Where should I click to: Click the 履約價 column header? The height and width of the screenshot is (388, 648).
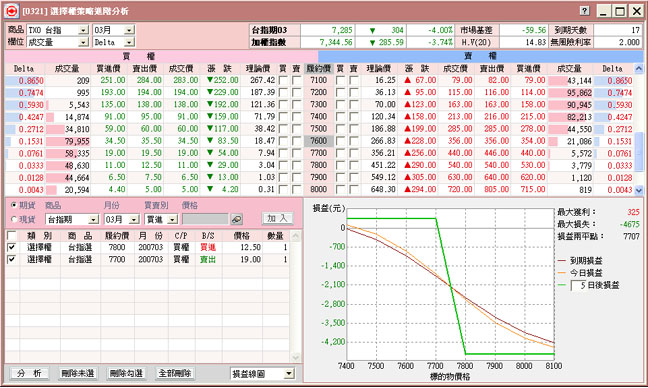pos(319,69)
